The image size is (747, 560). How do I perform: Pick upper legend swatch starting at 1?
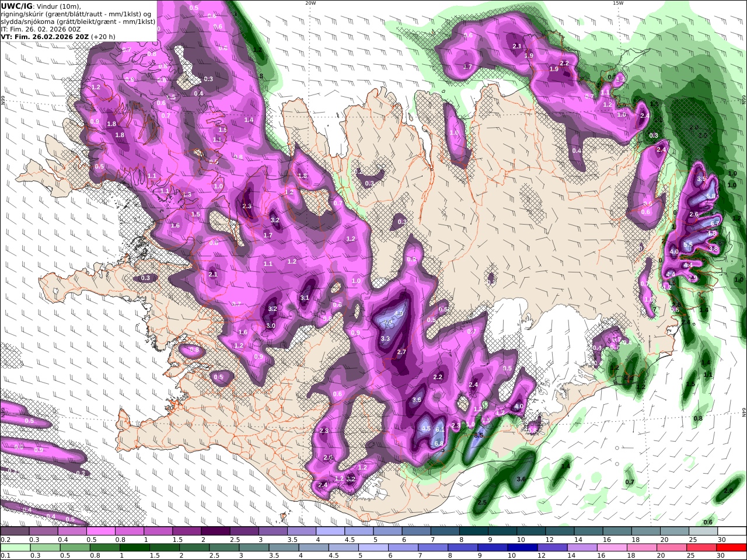158,531
